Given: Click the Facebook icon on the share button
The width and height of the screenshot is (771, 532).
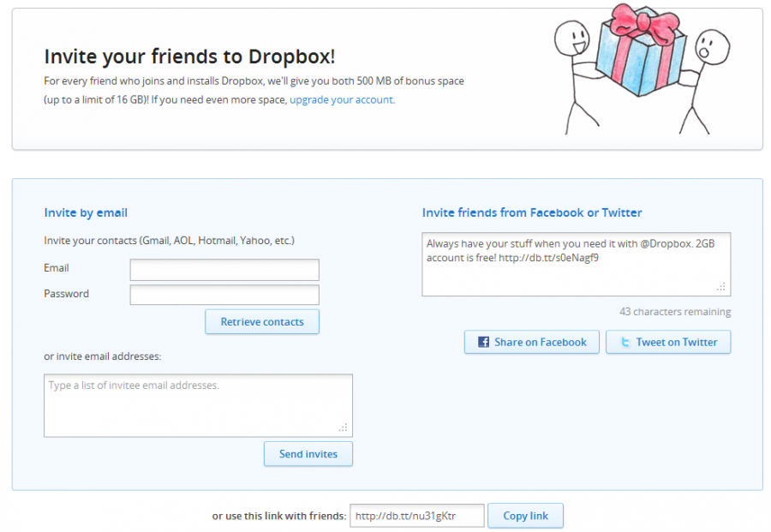Looking at the screenshot, I should coord(484,341).
